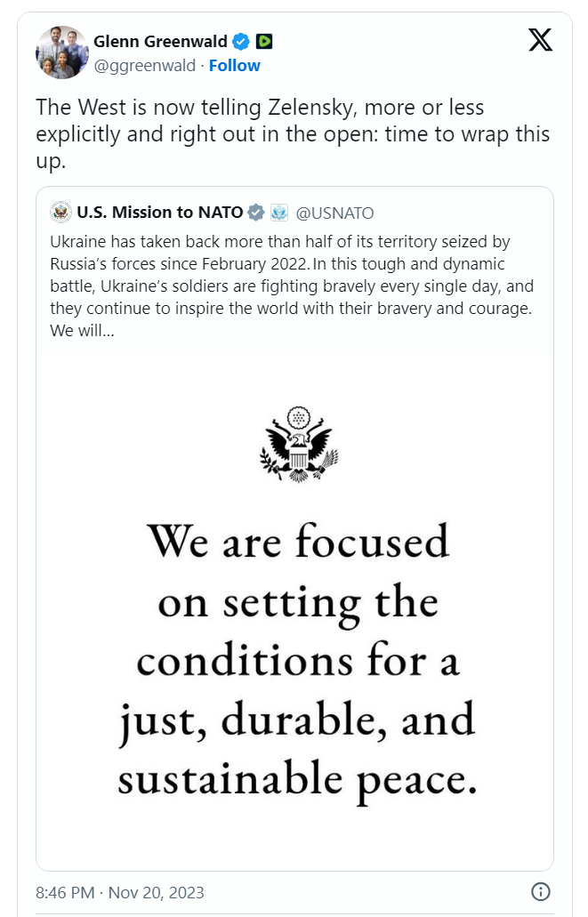This screenshot has height=917, width=588.
Task: Open the U.S. Mission to NATO account name
Action: click(160, 212)
